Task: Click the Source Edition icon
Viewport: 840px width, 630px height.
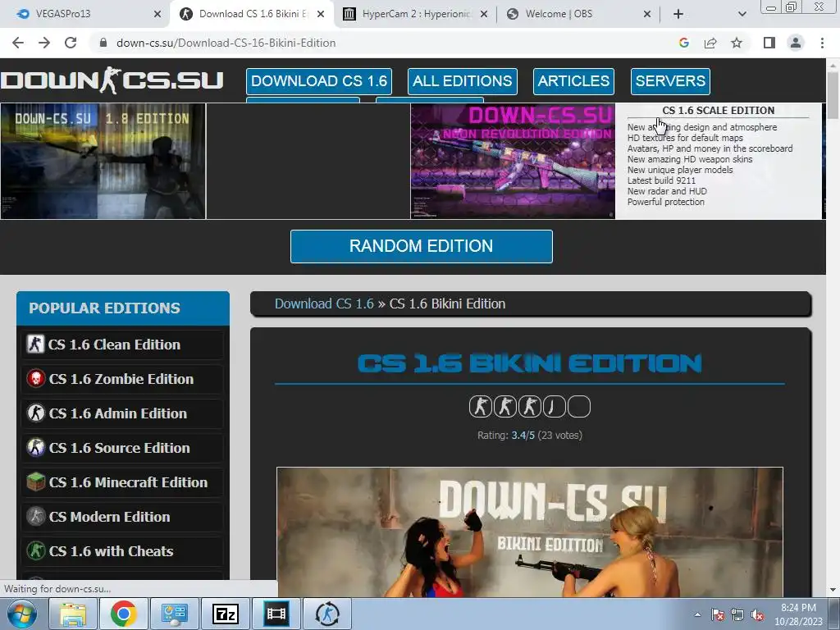Action: [36, 447]
